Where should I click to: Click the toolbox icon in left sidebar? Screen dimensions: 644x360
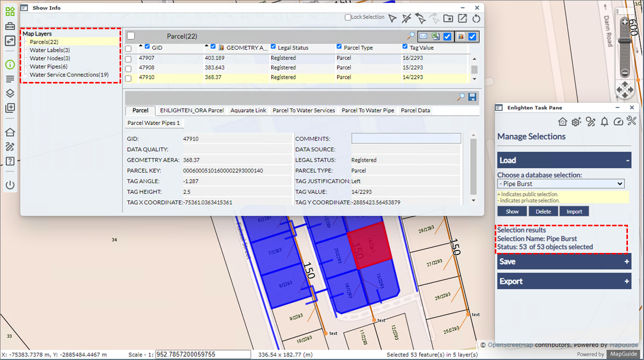click(10, 26)
